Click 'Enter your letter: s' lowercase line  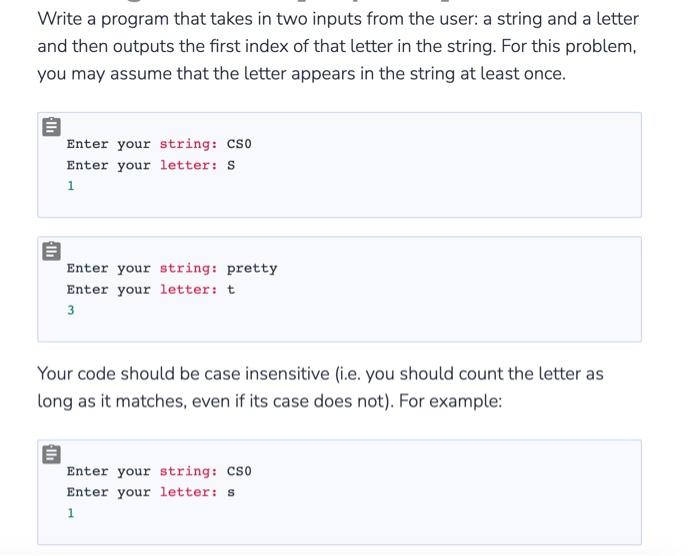(x=150, y=492)
